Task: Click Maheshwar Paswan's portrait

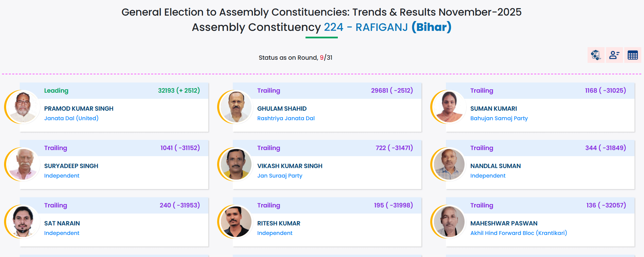Action: [x=449, y=222]
